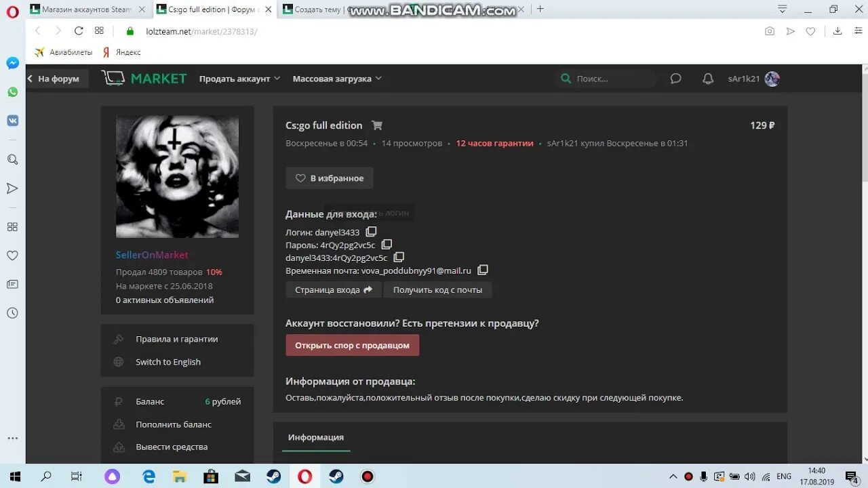
Task: Click the sAr1k21 username in header
Action: pos(744,79)
